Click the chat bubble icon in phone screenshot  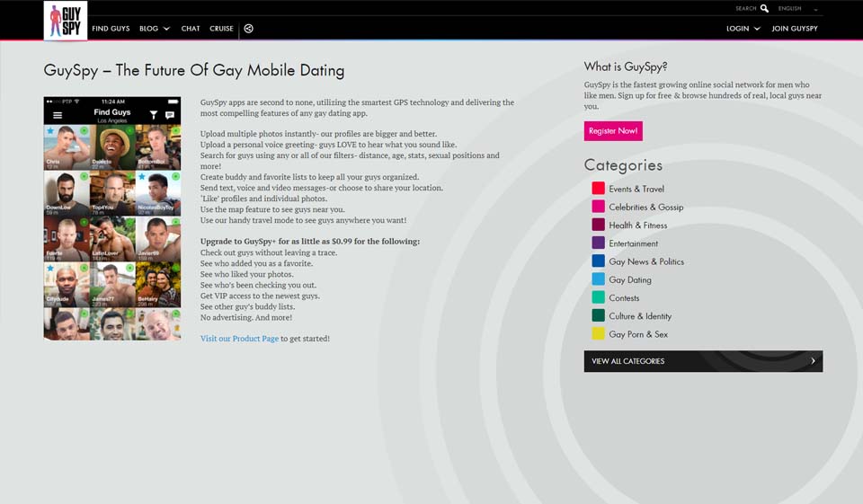point(169,116)
